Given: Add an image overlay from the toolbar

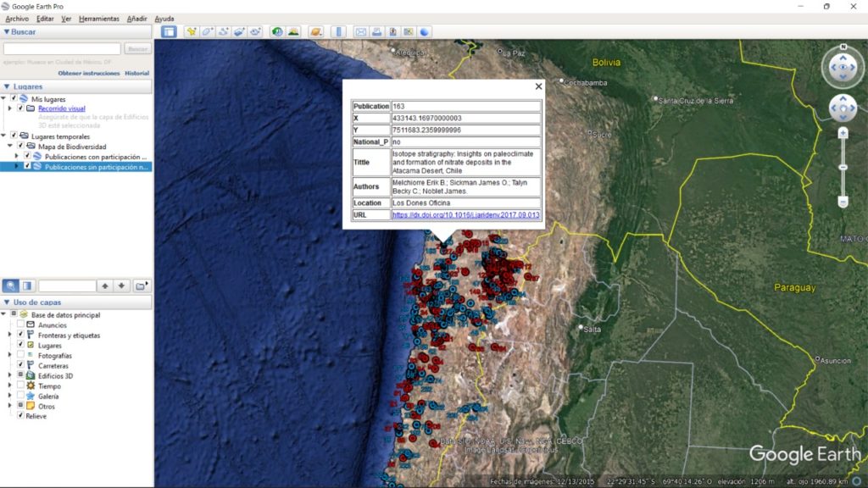Looking at the screenshot, I should click(x=239, y=32).
